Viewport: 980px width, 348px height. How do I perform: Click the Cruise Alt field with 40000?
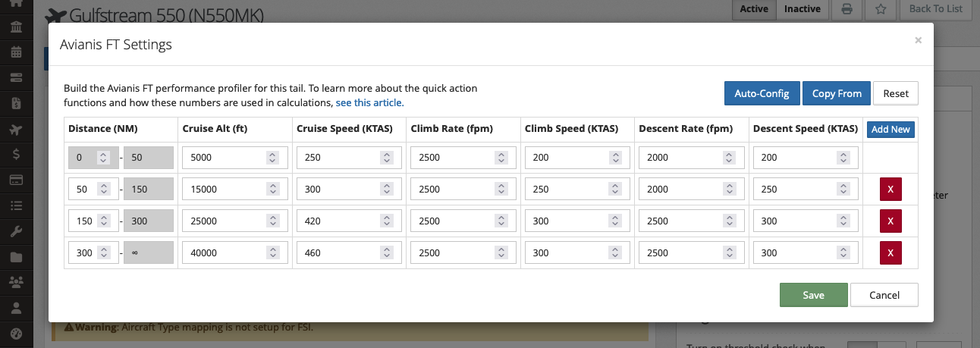click(235, 253)
